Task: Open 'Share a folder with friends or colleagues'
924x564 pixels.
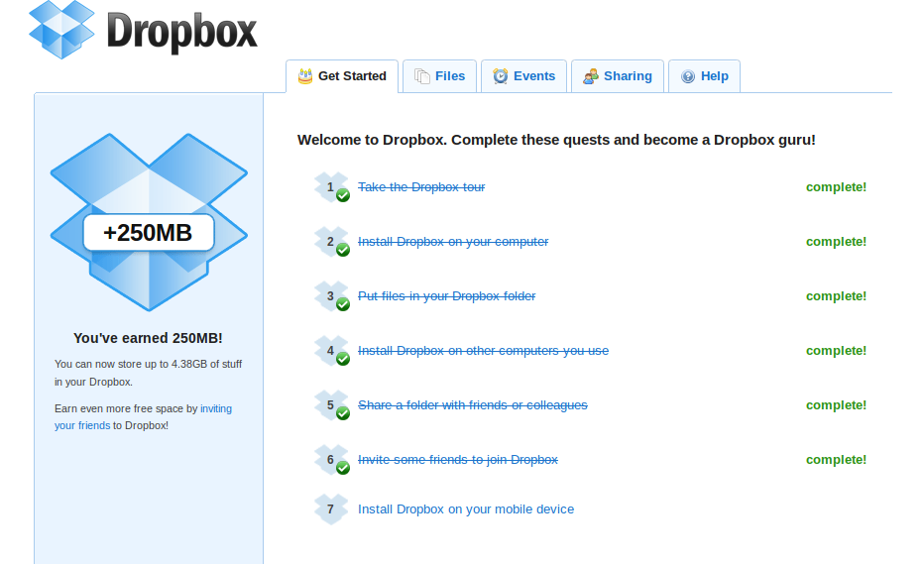Action: pyautogui.click(x=473, y=404)
